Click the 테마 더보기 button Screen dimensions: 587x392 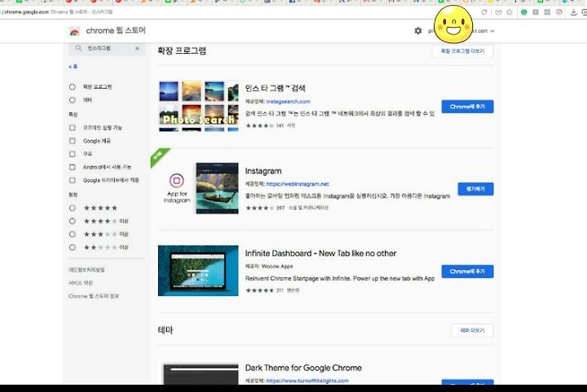coord(472,330)
